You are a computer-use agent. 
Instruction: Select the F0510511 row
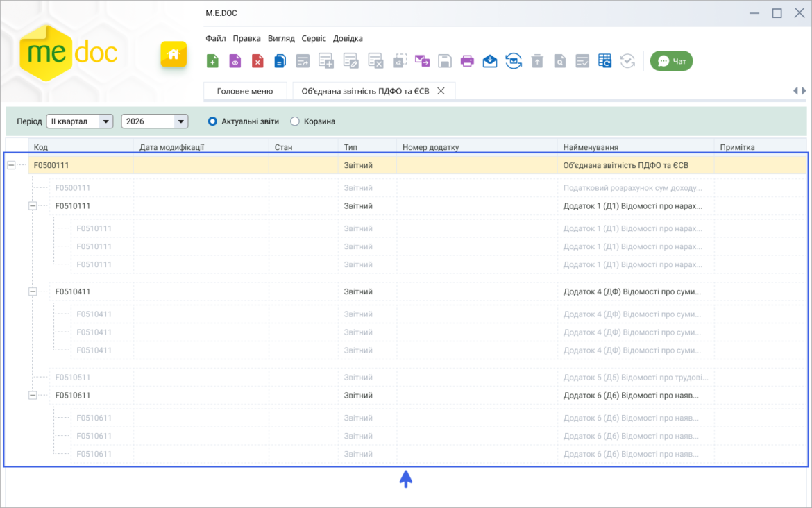coord(428,377)
